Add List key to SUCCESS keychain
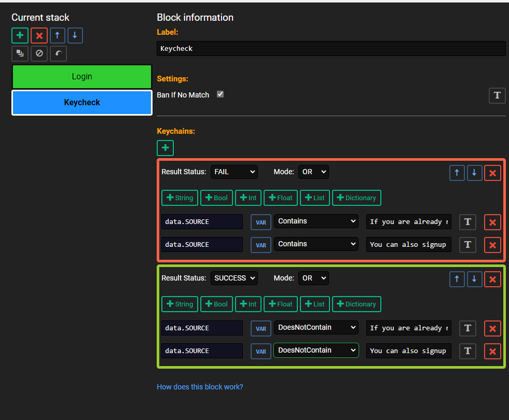Viewport: 509px width, 420px height. pos(315,304)
